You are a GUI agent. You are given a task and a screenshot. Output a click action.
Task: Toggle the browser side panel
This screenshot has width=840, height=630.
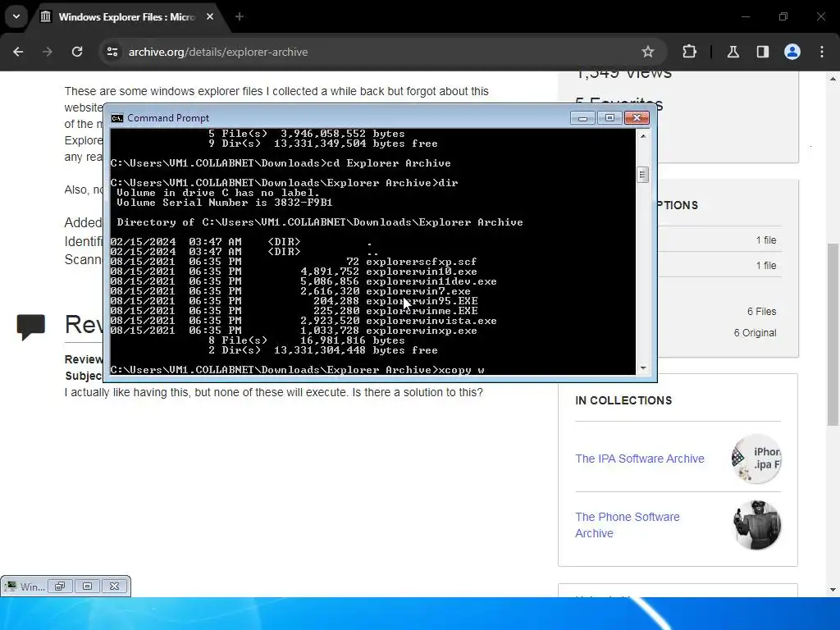[x=763, y=52]
